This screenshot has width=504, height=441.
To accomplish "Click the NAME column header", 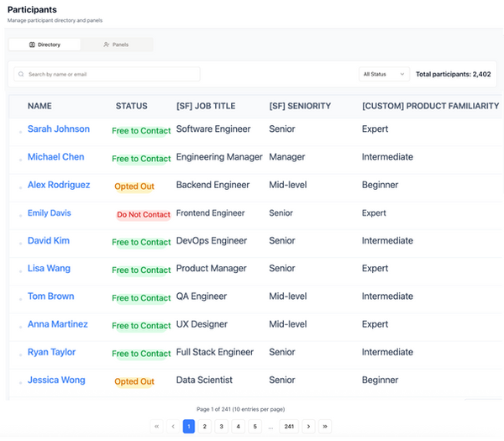I will [x=39, y=106].
